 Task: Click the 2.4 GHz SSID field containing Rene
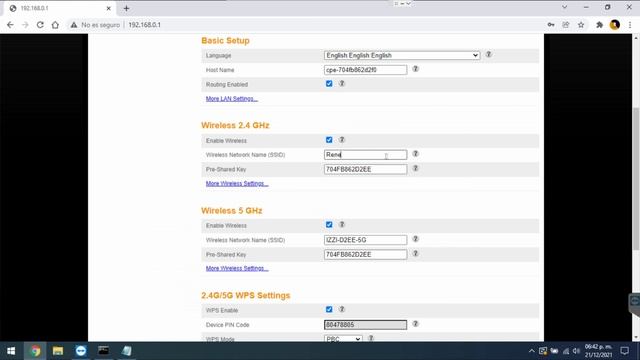(365, 155)
